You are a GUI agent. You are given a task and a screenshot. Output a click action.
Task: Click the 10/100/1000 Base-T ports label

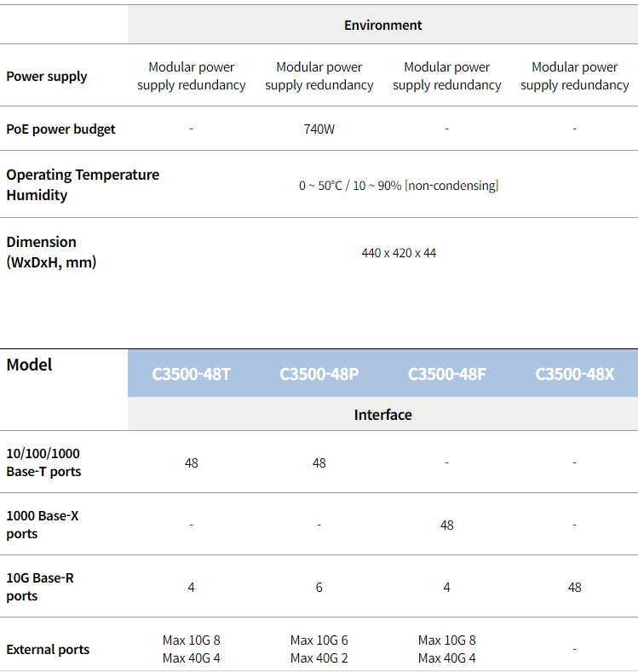43,462
